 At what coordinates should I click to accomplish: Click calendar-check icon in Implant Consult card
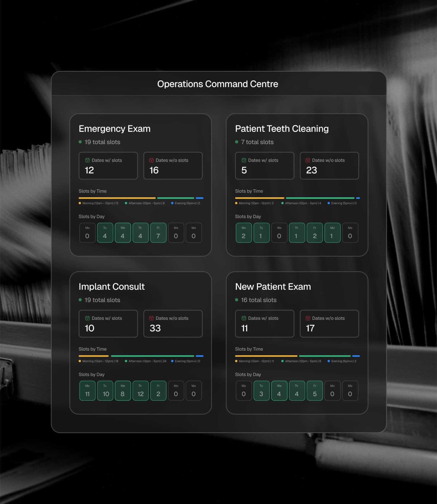(87, 318)
